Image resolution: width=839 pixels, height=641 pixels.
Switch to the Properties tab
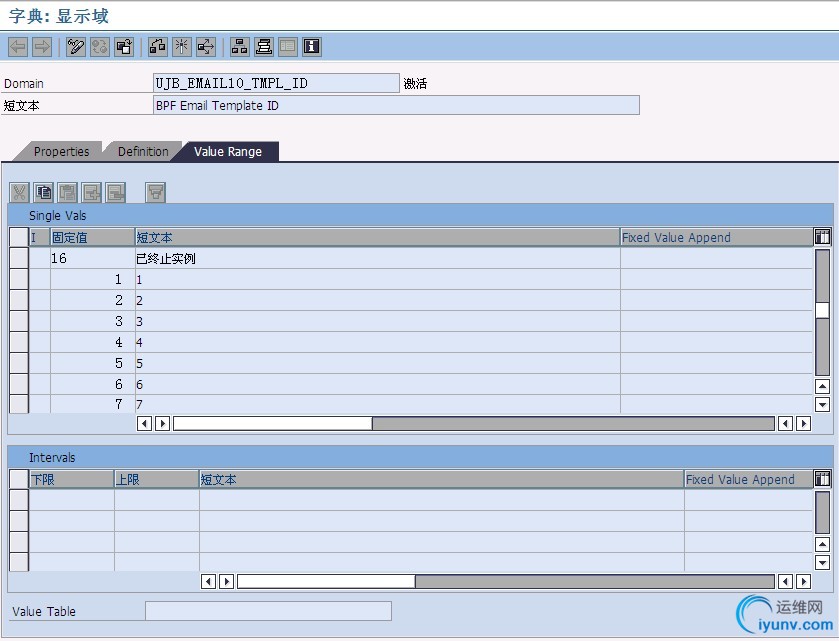62,151
